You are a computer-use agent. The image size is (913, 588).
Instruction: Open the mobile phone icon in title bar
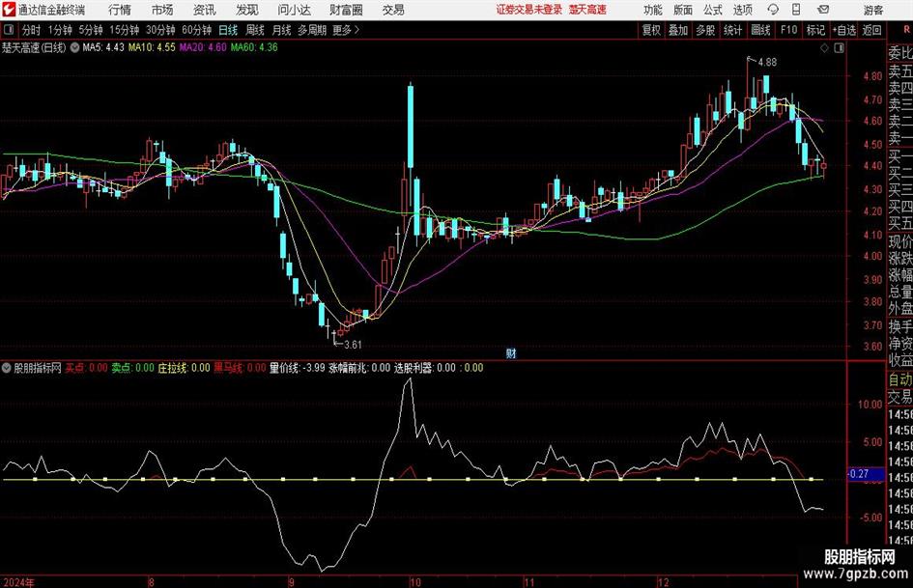(796, 10)
